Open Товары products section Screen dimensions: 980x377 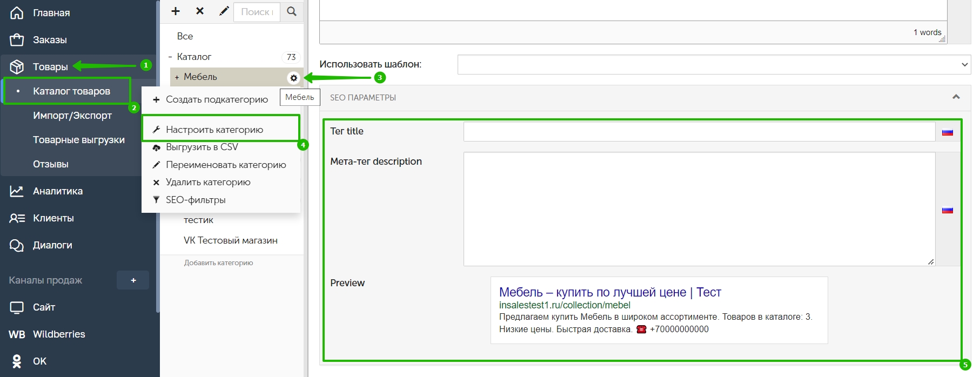(50, 67)
